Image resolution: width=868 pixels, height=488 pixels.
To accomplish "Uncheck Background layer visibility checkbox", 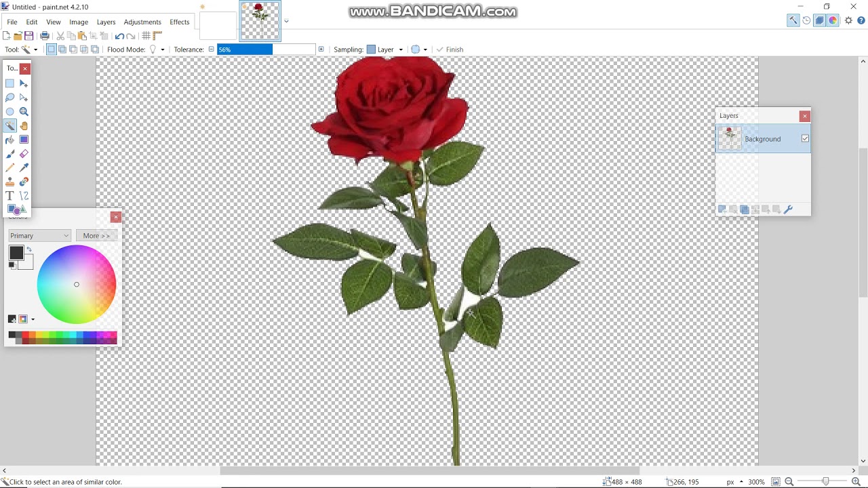I will [805, 139].
